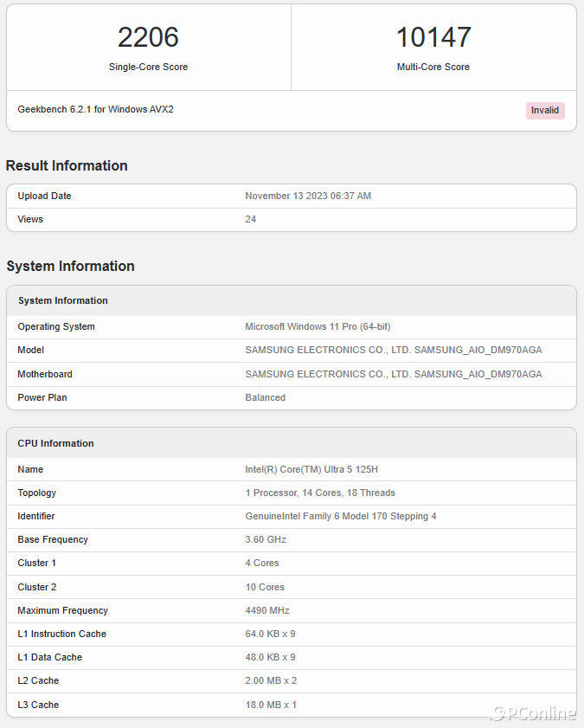Click the CPU Name row label
584x728 pixels.
(30, 469)
